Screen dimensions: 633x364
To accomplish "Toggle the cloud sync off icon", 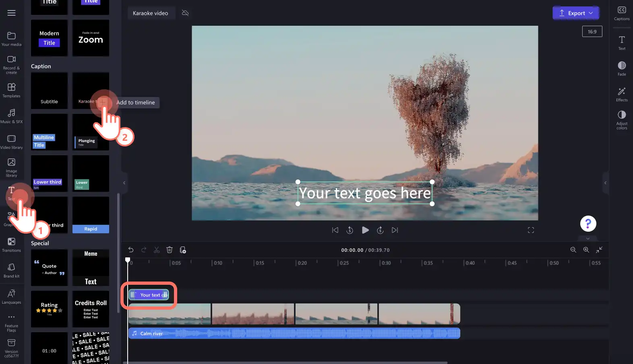I will tap(185, 13).
